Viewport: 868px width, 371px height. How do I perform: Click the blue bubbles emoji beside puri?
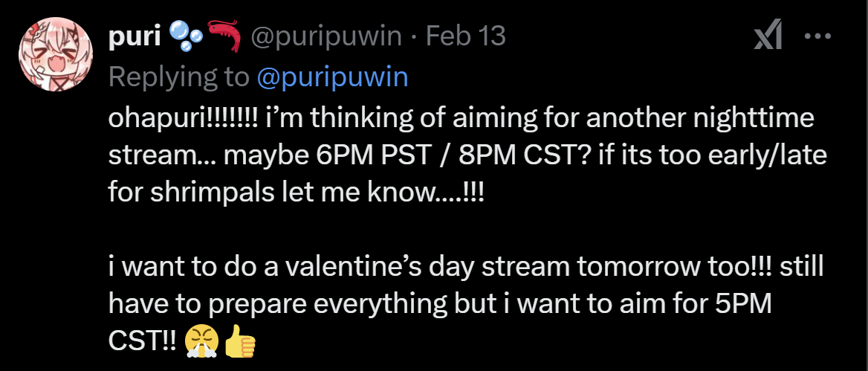[185, 37]
